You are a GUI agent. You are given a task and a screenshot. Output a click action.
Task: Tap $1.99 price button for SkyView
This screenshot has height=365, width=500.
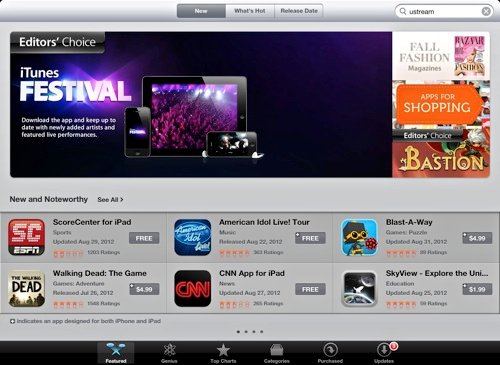pos(477,289)
